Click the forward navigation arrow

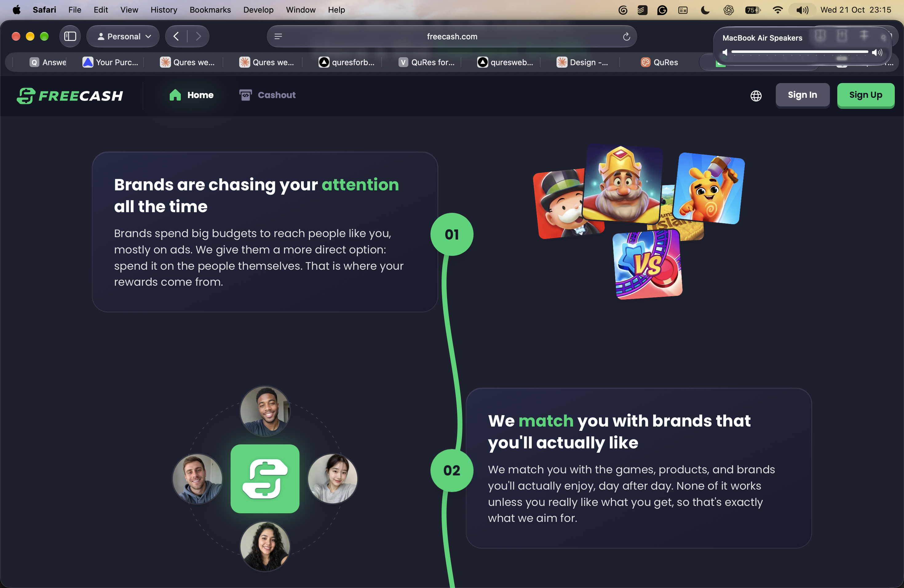(198, 37)
